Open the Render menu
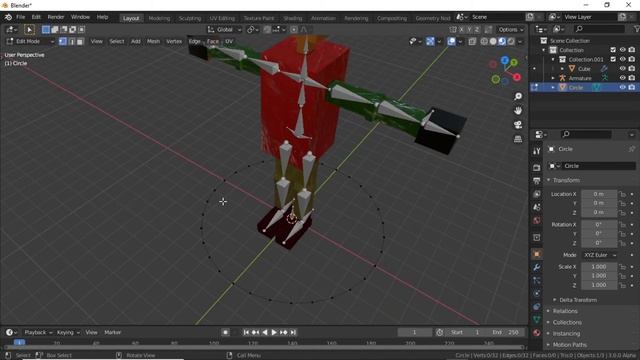This screenshot has height=360, width=640. tap(56, 17)
